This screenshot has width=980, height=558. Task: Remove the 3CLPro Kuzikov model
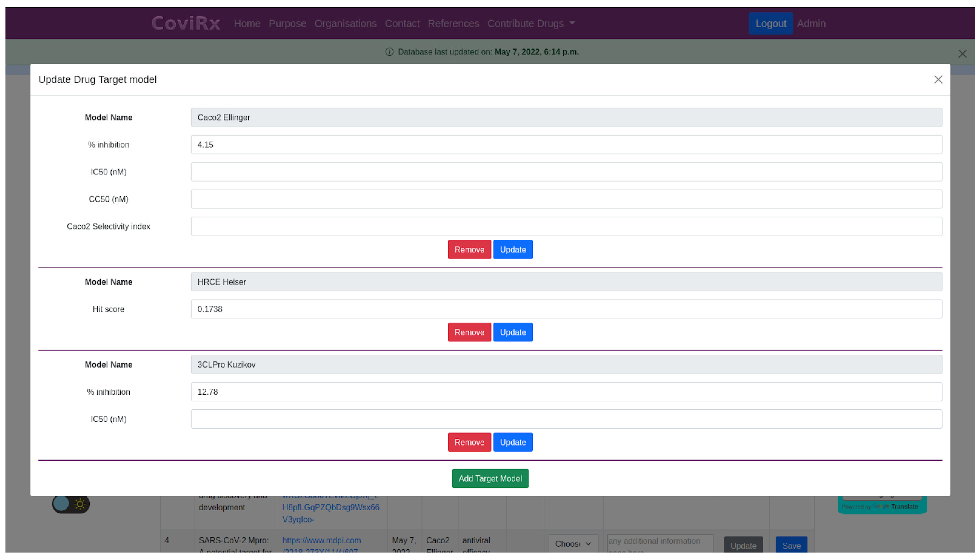click(469, 442)
